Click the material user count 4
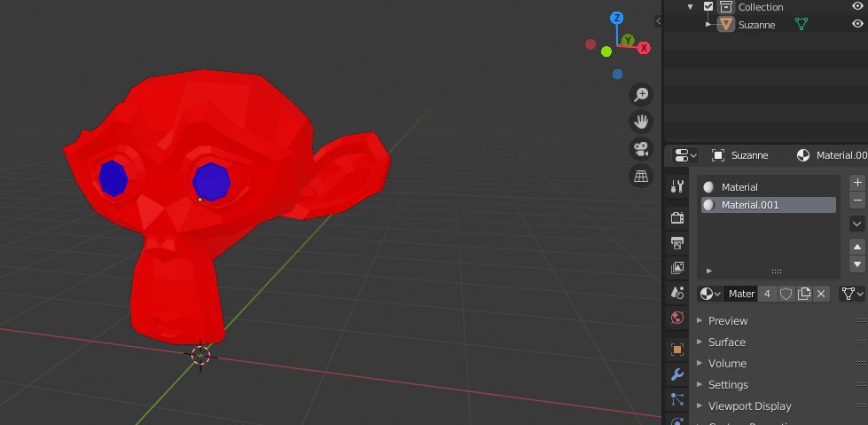Screen dimensions: 868x425 [767, 294]
